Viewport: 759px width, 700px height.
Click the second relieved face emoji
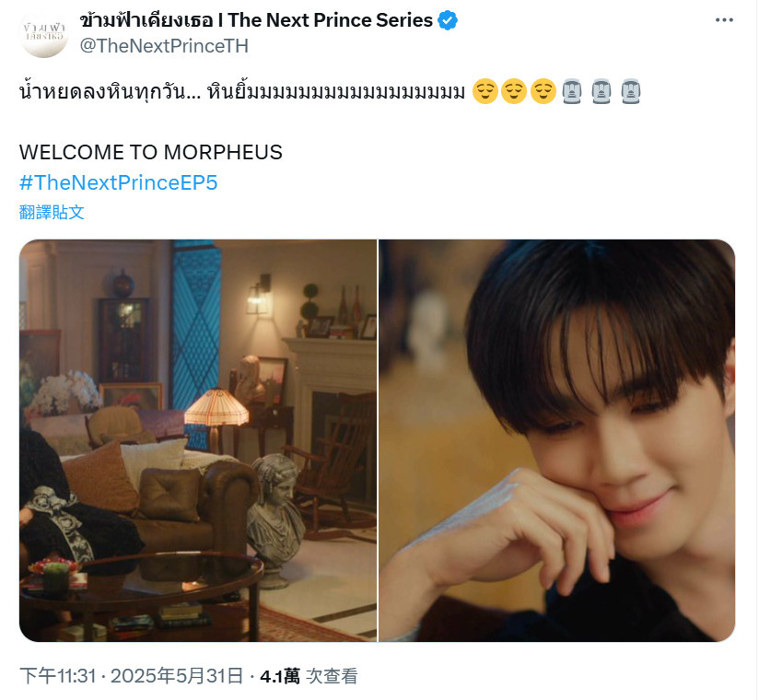pyautogui.click(x=514, y=91)
